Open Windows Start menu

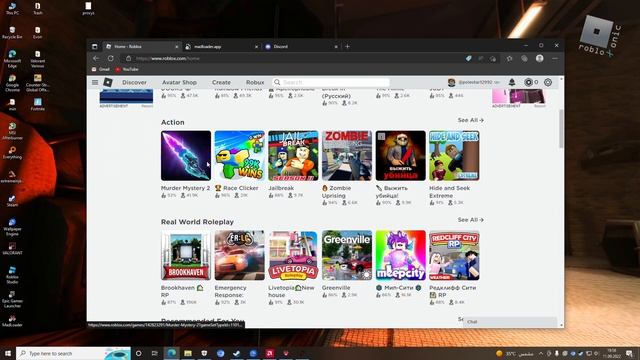(x=7, y=353)
